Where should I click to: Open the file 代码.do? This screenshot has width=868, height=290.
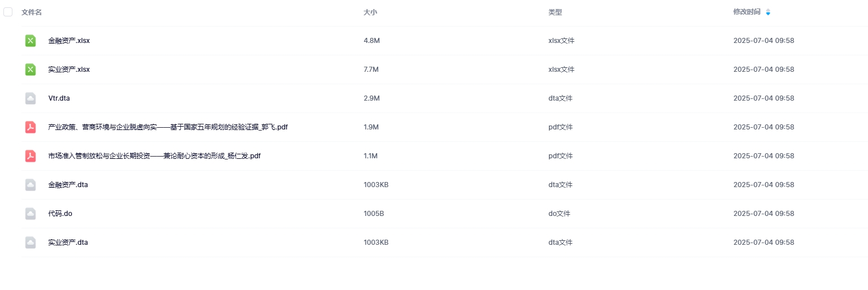point(60,214)
